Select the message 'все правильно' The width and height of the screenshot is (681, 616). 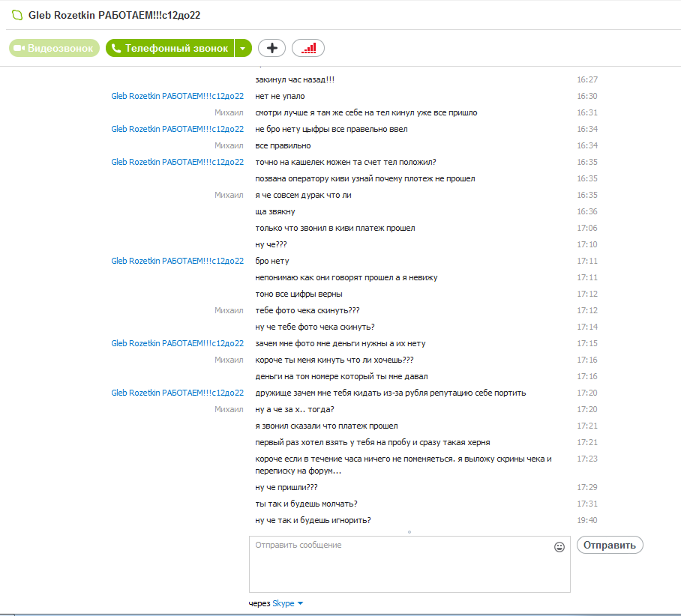click(283, 146)
